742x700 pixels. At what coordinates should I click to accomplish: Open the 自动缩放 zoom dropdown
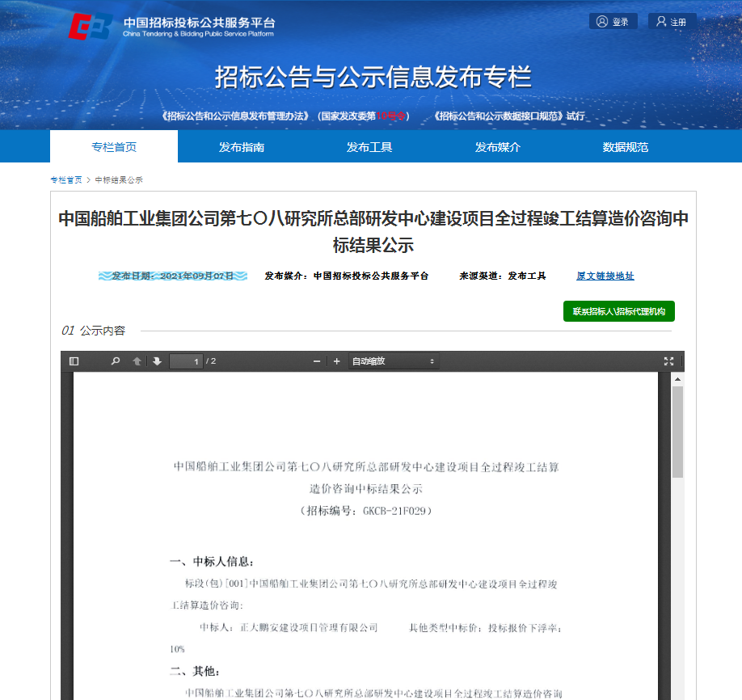tap(394, 361)
